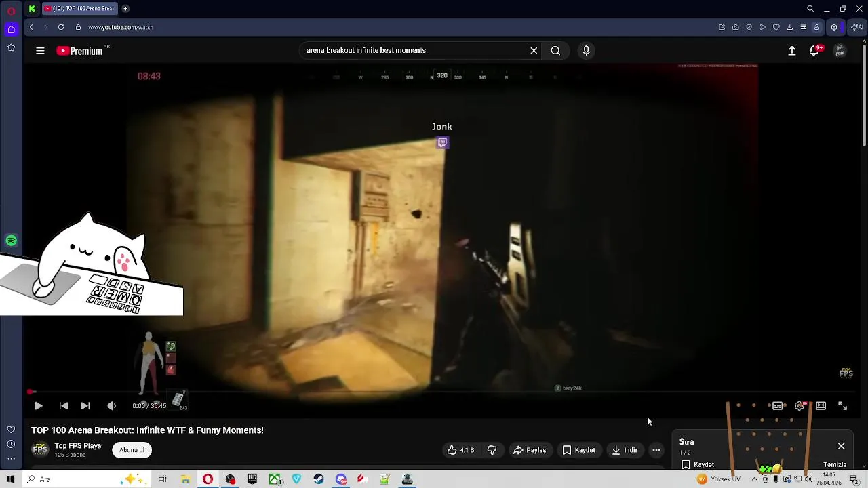Mute the video volume
Image resolution: width=868 pixels, height=488 pixels.
[112, 406]
